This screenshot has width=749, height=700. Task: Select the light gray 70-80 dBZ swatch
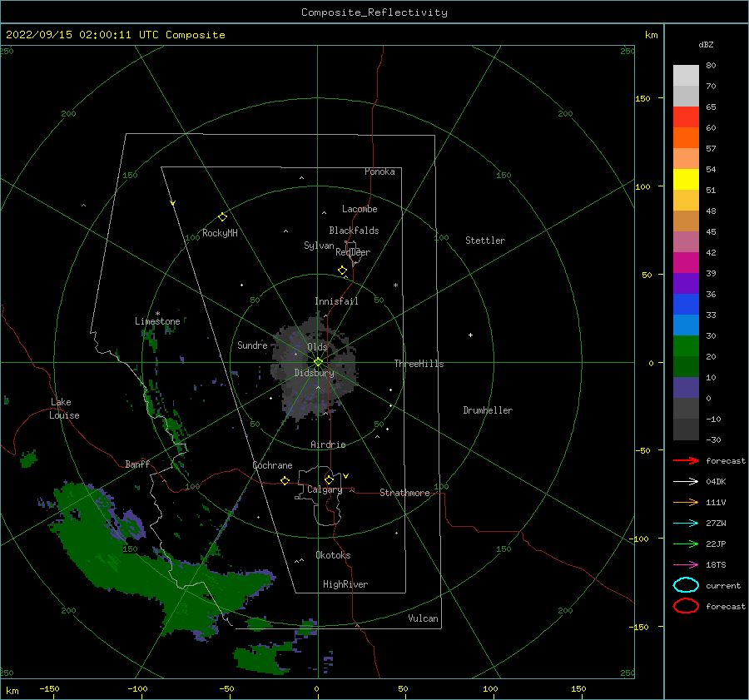click(686, 76)
